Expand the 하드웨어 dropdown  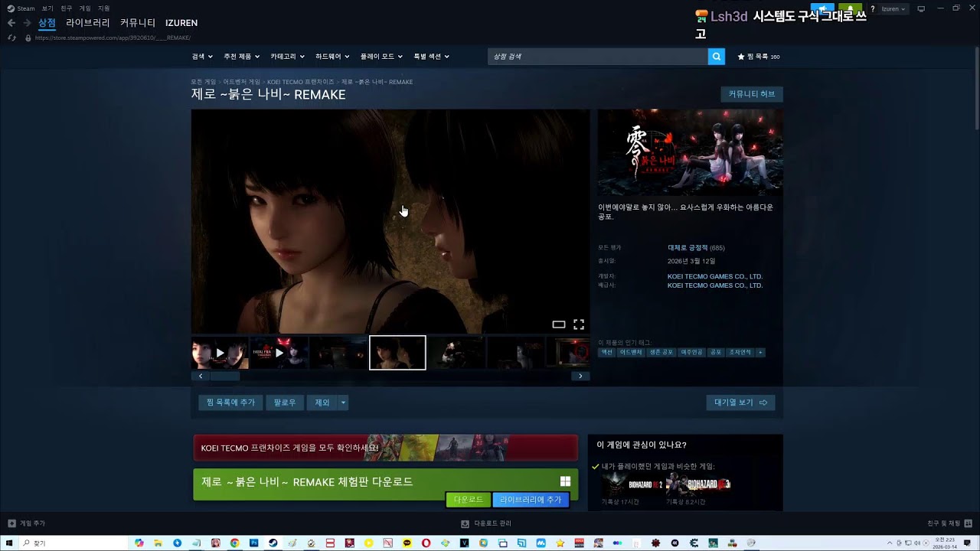(332, 57)
